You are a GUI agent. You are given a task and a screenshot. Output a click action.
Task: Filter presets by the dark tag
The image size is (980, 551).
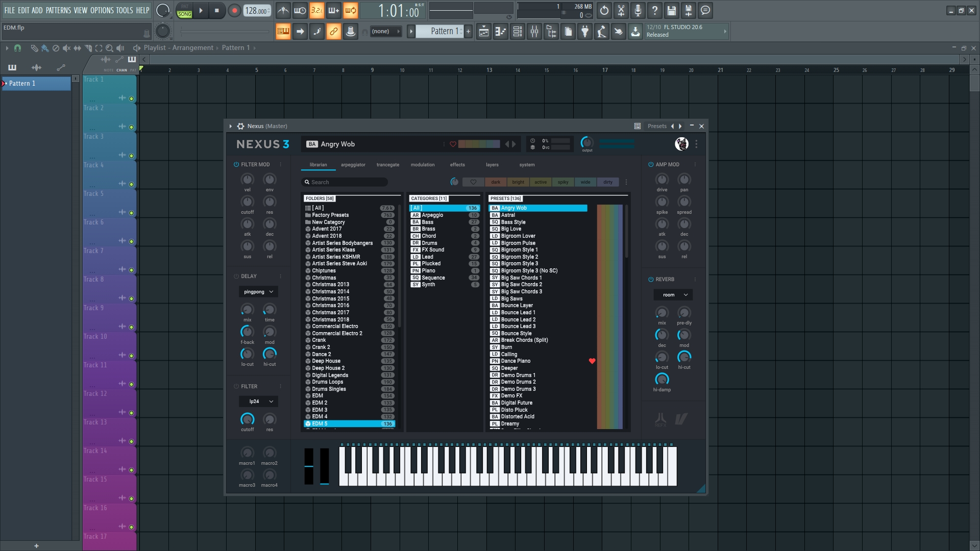coord(496,182)
